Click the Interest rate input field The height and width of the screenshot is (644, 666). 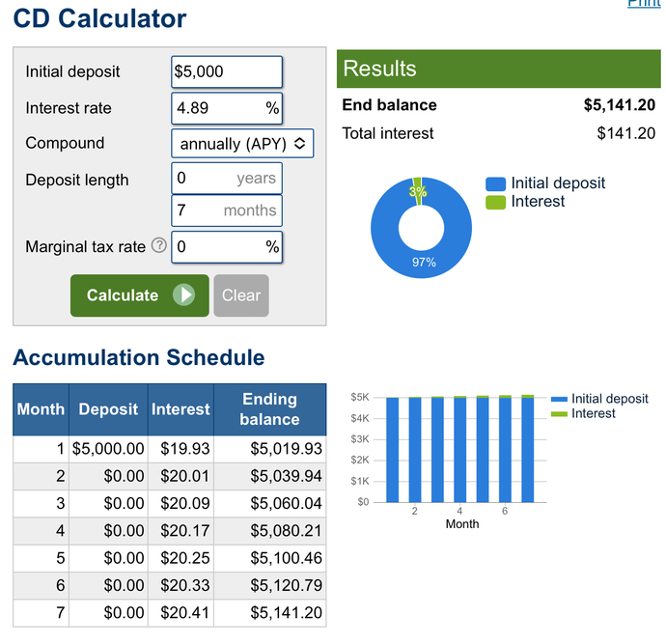click(227, 108)
